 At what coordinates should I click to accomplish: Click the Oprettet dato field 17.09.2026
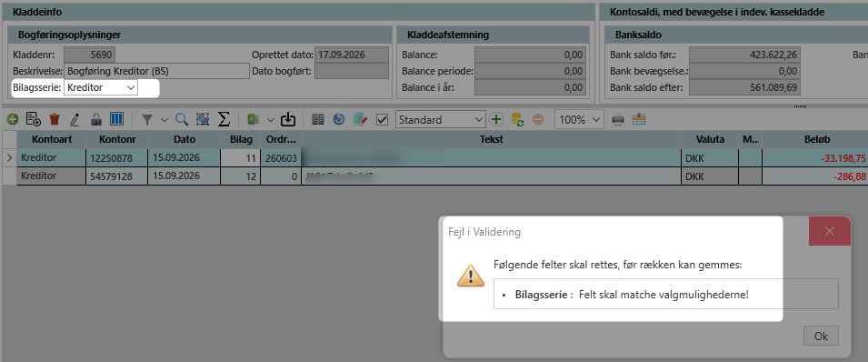coord(351,55)
